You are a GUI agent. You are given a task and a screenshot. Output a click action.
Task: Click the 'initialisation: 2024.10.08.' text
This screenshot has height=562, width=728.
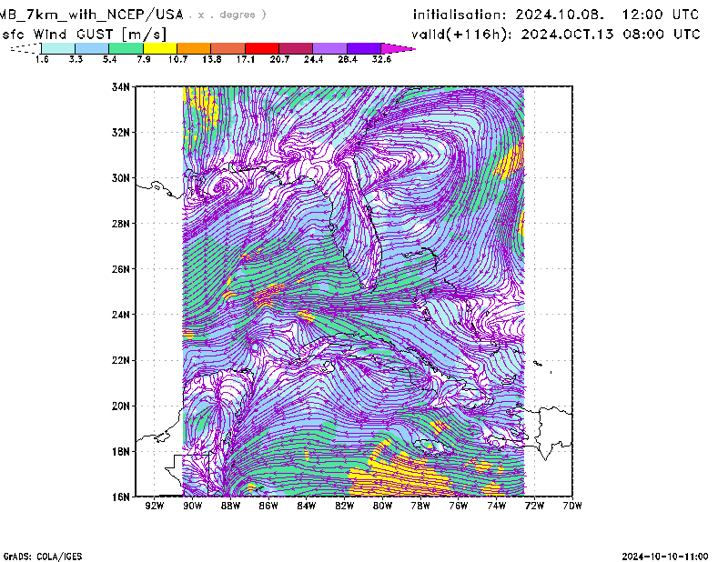click(509, 15)
